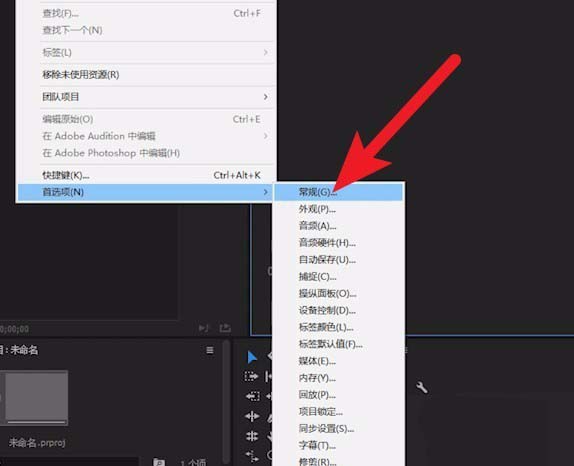Click 移除未使用资源(R) in the menu
The height and width of the screenshot is (466, 574).
click(157, 75)
